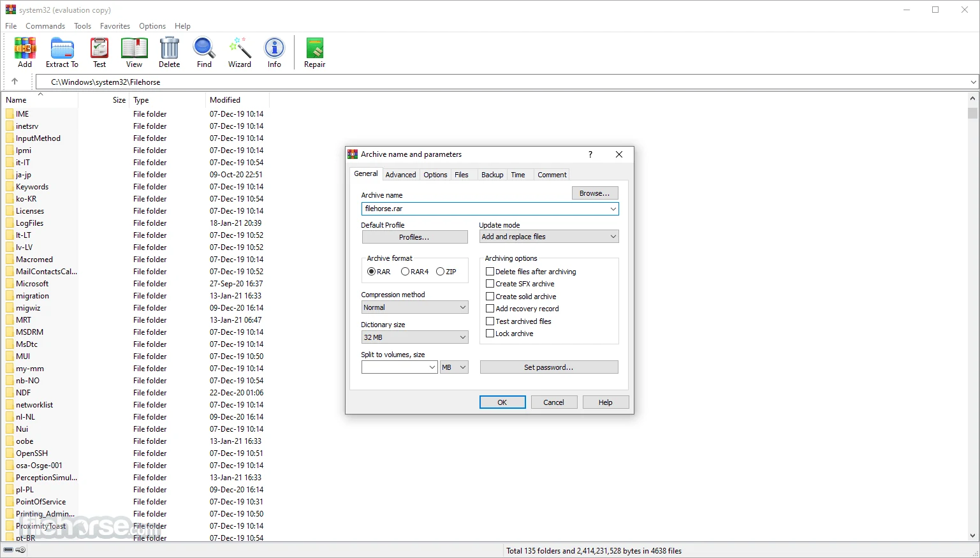Click Set password... button
Viewport: 980px width, 558px height.
coord(549,367)
